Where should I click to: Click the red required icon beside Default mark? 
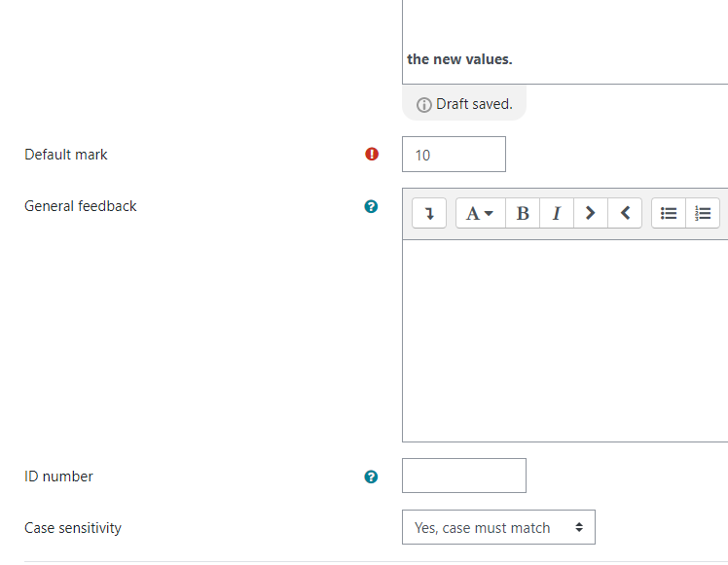click(x=372, y=154)
